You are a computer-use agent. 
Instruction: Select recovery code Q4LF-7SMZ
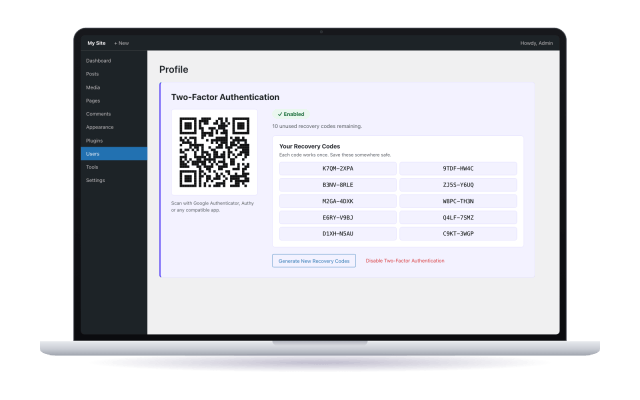click(x=458, y=218)
